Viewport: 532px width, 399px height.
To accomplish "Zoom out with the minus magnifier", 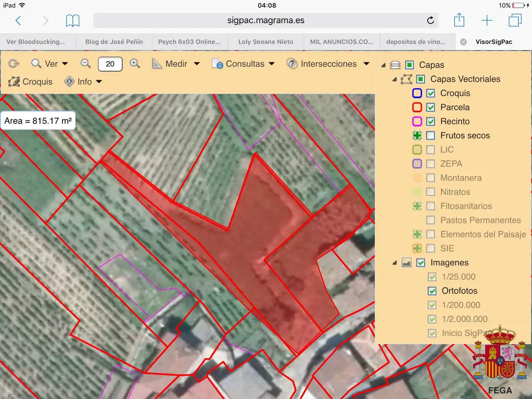I will [86, 64].
